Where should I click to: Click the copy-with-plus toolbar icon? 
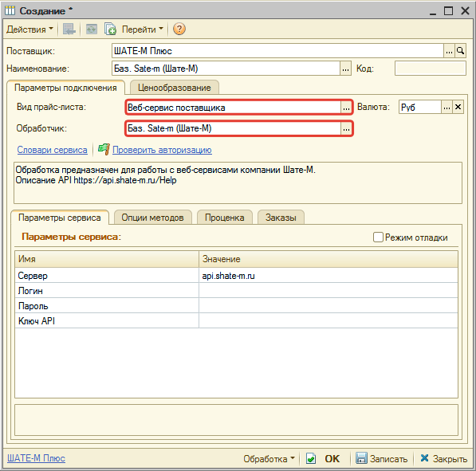coord(110,29)
